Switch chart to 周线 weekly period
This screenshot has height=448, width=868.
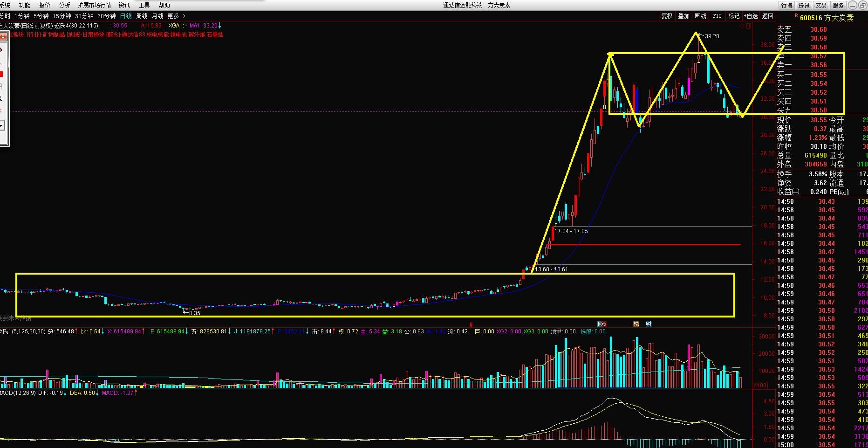142,16
